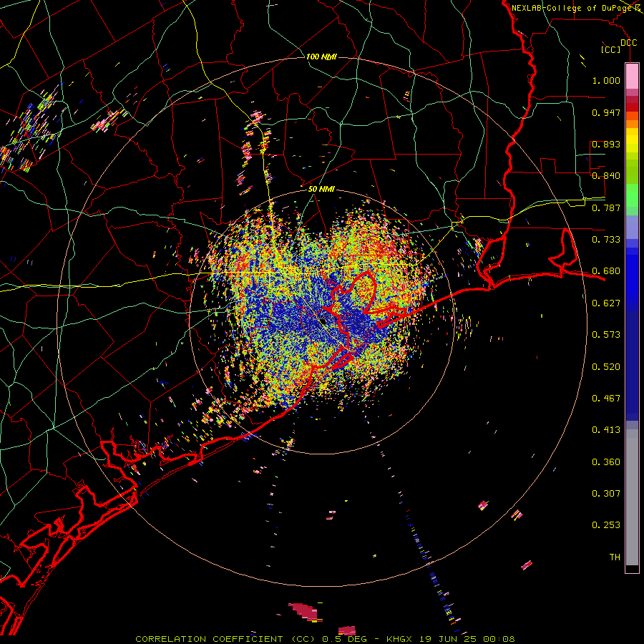Click the TH threshold label on the scale
644x644 pixels.
(x=615, y=557)
